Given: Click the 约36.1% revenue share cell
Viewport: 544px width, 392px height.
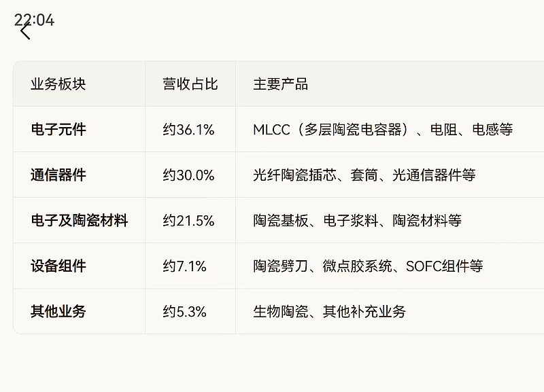Looking at the screenshot, I should [x=188, y=130].
